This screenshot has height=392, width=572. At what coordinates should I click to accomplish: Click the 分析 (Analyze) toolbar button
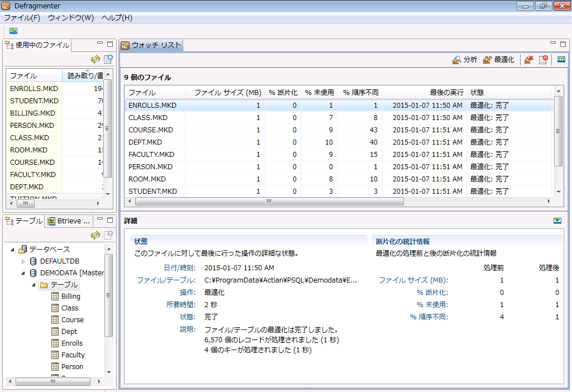(465, 60)
